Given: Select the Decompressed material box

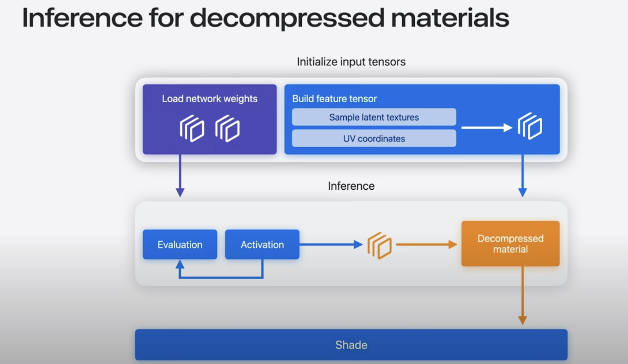Looking at the screenshot, I should tap(510, 244).
